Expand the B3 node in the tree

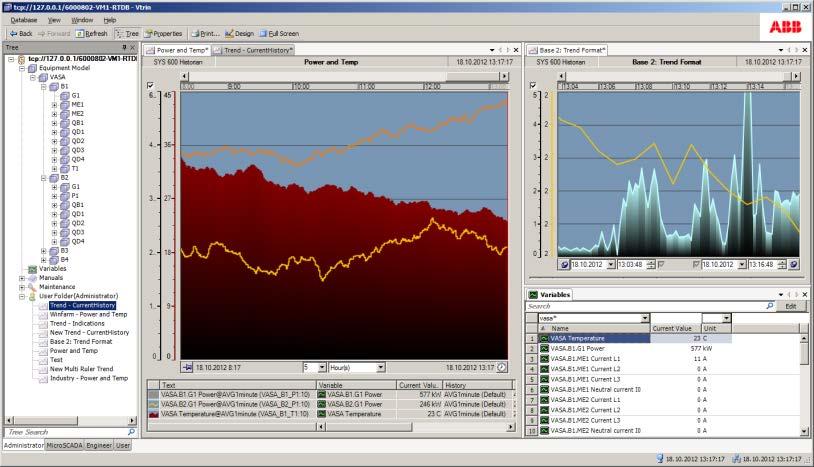click(44, 251)
